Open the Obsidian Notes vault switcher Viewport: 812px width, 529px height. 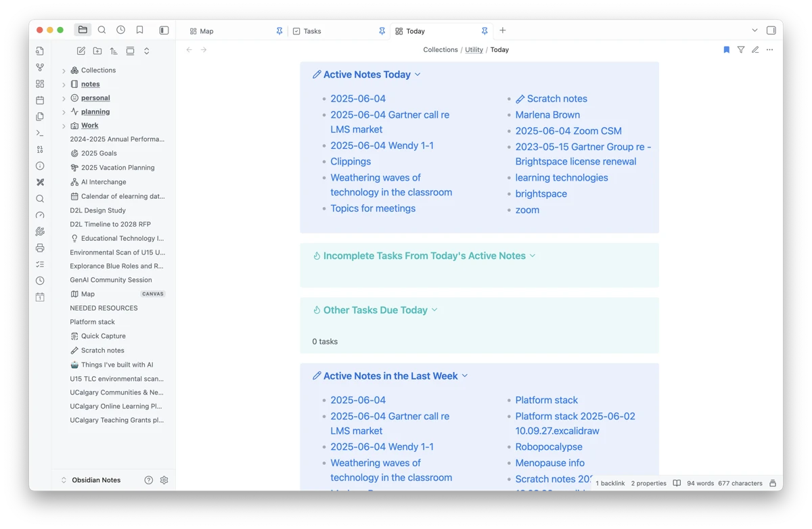tap(95, 480)
